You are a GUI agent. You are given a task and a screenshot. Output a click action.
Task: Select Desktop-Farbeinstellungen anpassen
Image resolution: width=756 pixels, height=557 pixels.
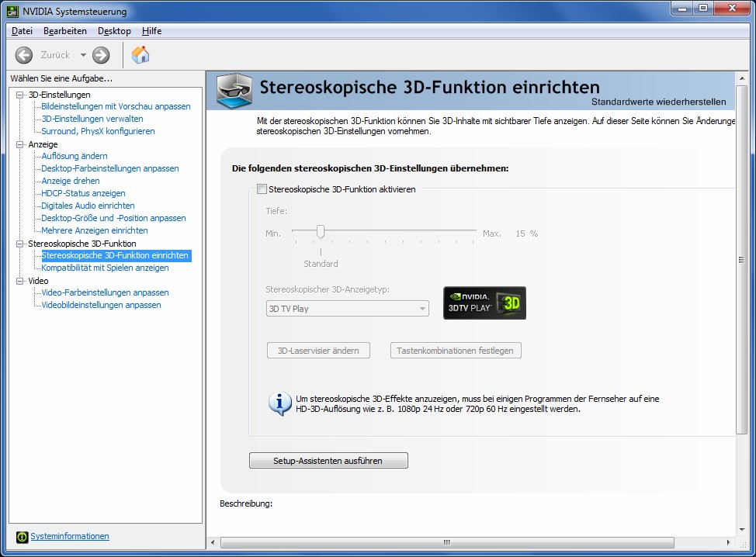(x=110, y=168)
